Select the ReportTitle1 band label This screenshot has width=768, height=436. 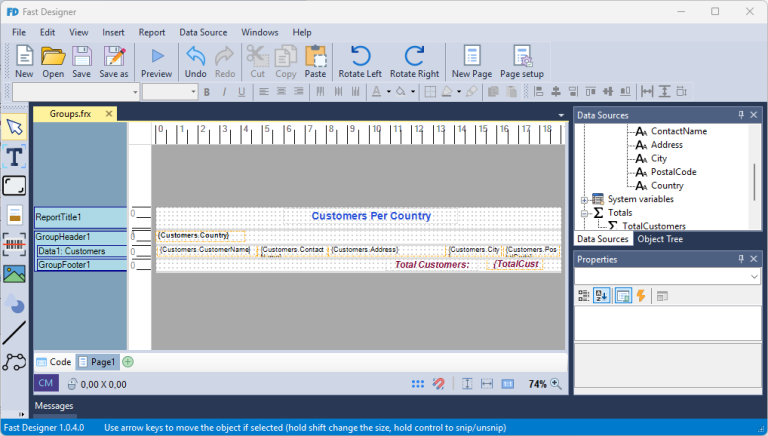(81, 217)
